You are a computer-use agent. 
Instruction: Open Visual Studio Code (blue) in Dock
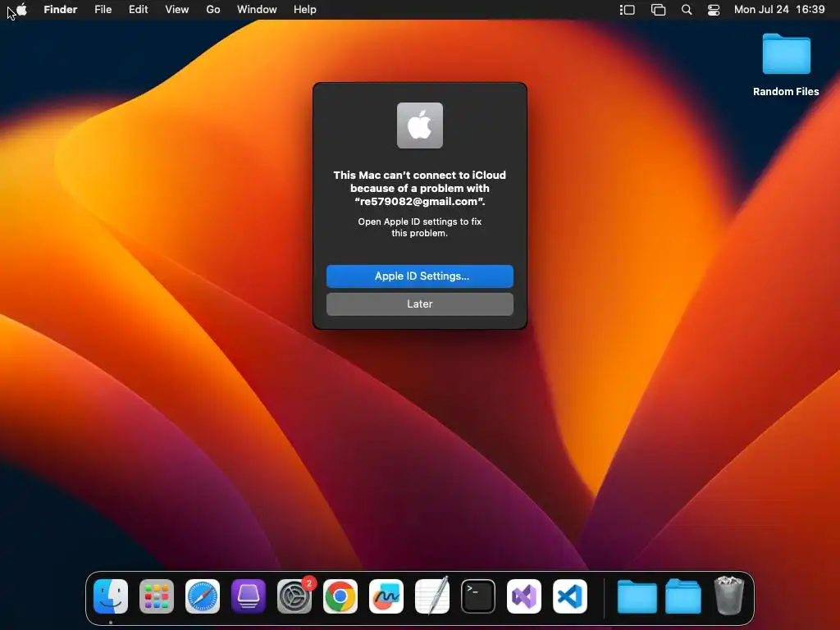570,596
